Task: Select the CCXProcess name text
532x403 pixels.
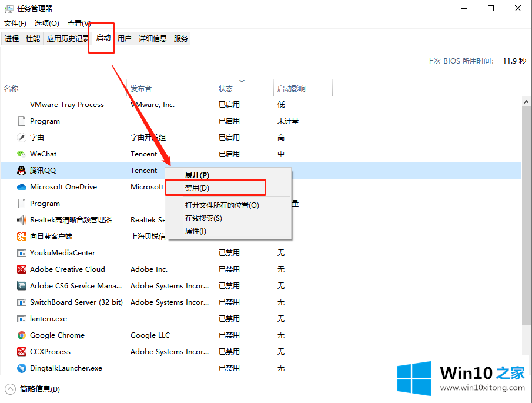Action: point(50,352)
